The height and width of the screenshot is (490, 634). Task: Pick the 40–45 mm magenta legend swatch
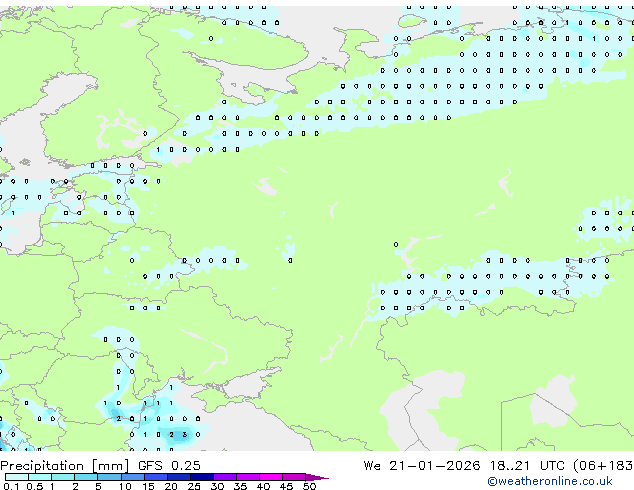(271, 477)
